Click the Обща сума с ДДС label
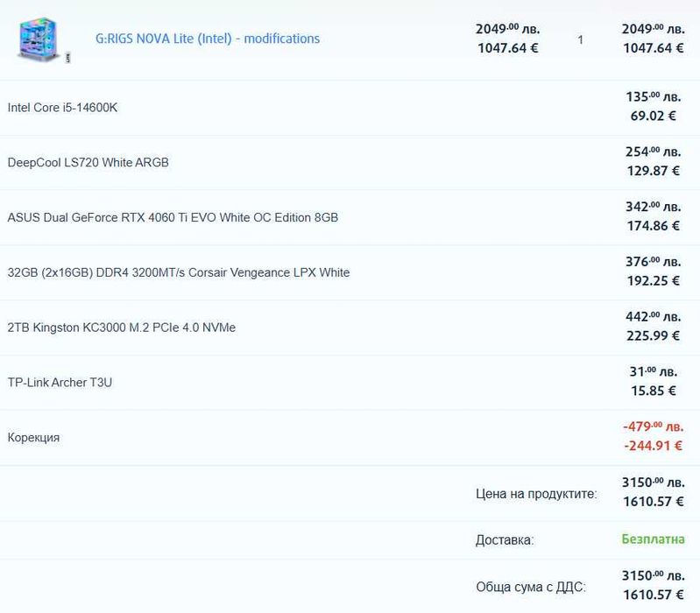 tap(531, 587)
